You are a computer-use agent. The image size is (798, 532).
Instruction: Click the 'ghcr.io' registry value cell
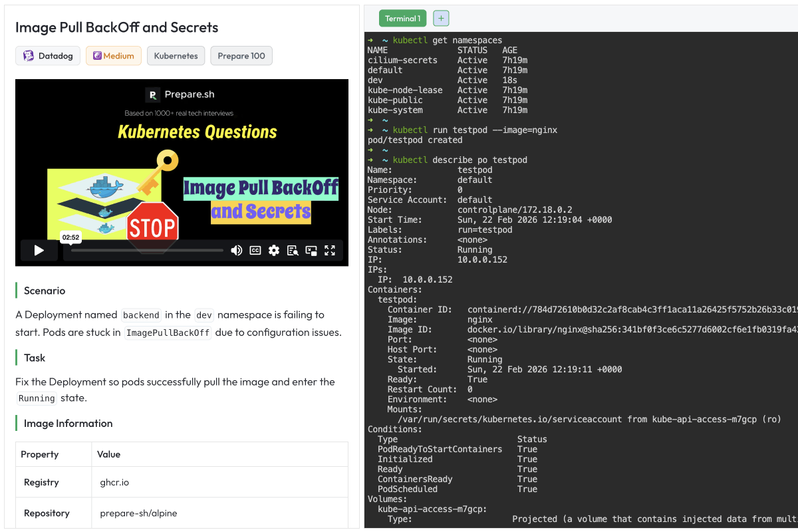pos(219,483)
